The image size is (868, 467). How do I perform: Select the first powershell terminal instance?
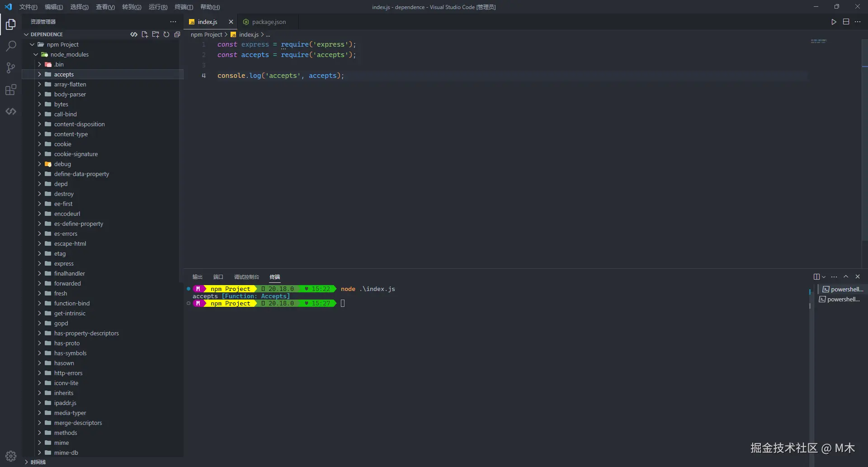843,290
